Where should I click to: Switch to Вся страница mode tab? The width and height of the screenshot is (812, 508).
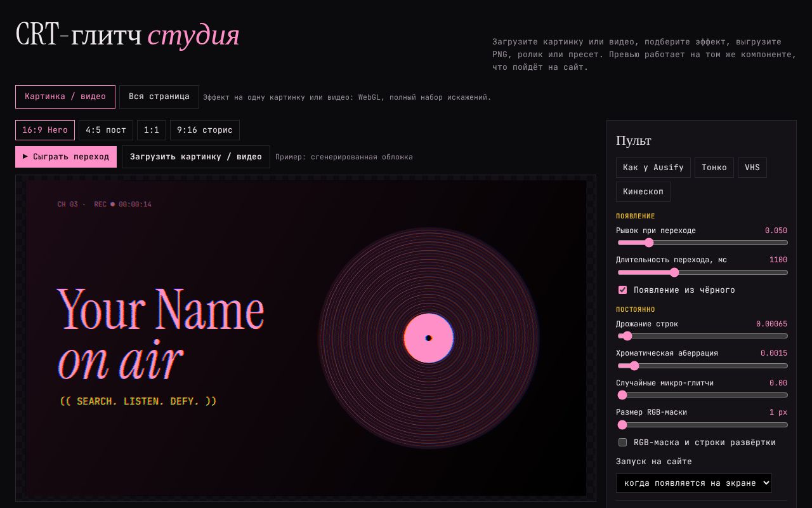pos(159,97)
